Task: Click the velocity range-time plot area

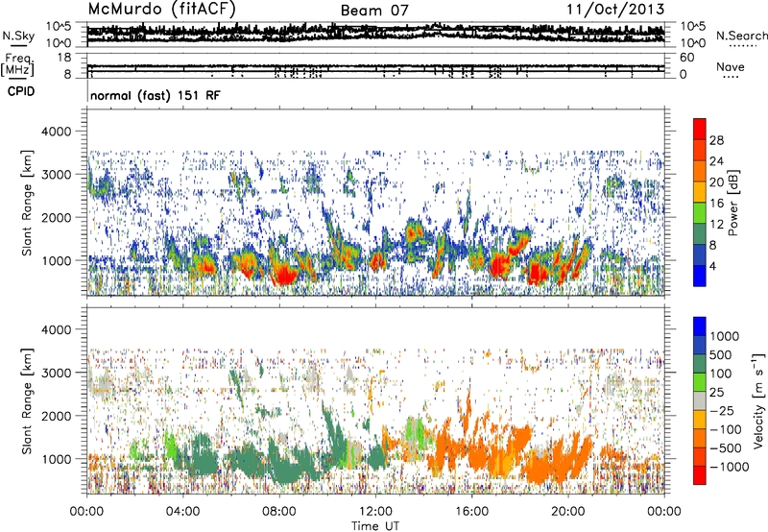Action: pos(375,399)
